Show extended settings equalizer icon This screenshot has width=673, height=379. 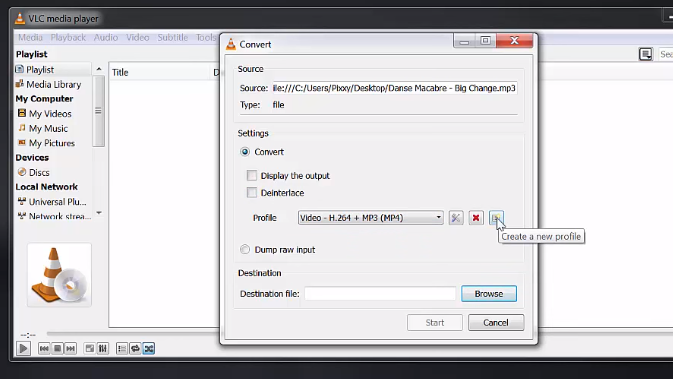point(103,349)
